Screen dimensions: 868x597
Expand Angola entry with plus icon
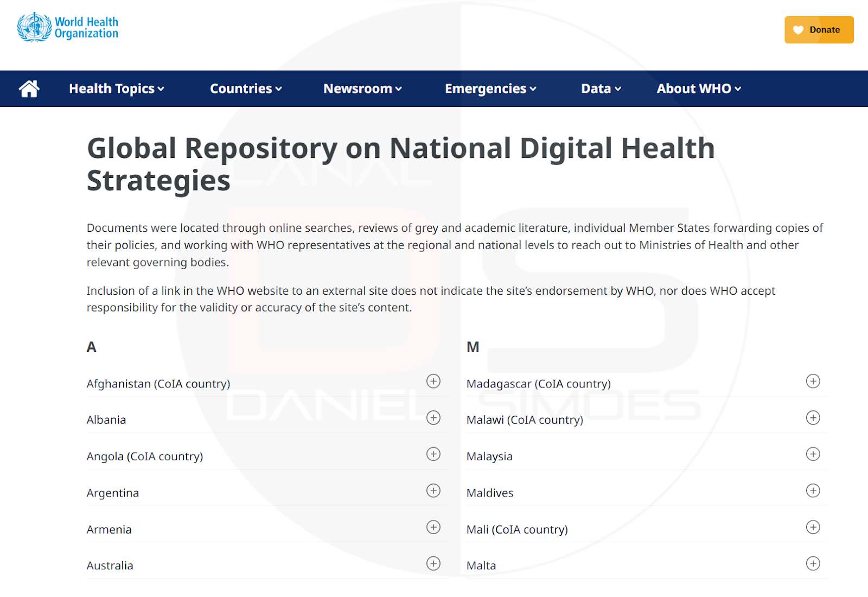point(433,454)
